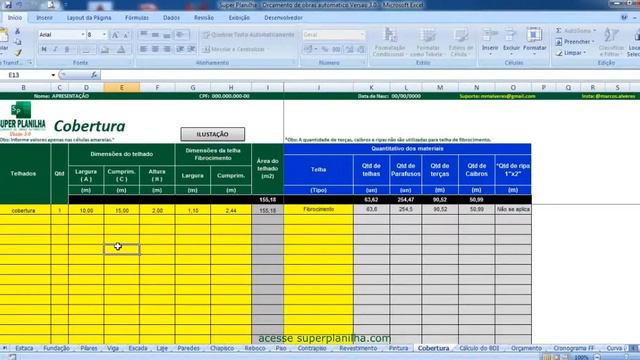Align text to bottom of cell
The width and height of the screenshot is (640, 360).
tap(167, 35)
